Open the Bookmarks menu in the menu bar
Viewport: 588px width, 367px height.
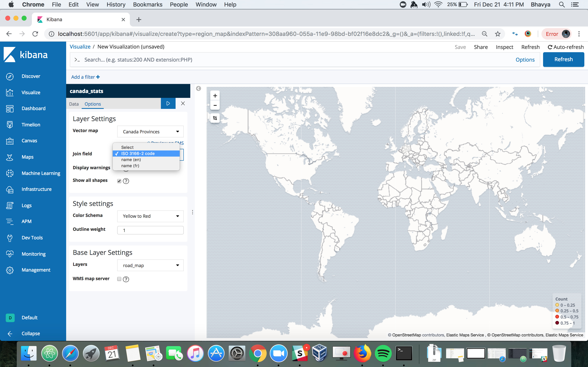pyautogui.click(x=147, y=4)
